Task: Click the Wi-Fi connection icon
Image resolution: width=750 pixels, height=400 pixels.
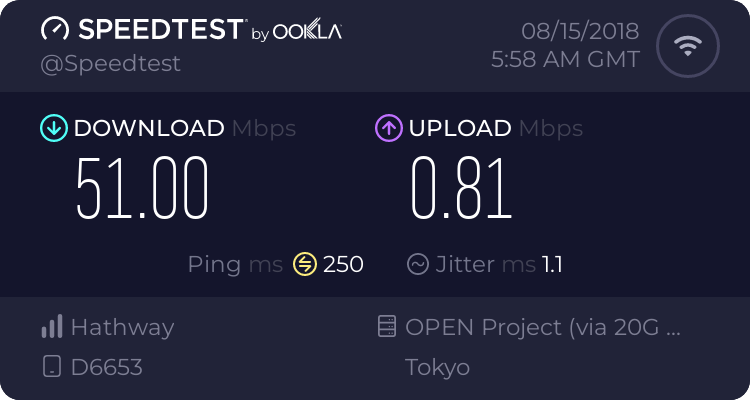Action: point(688,46)
